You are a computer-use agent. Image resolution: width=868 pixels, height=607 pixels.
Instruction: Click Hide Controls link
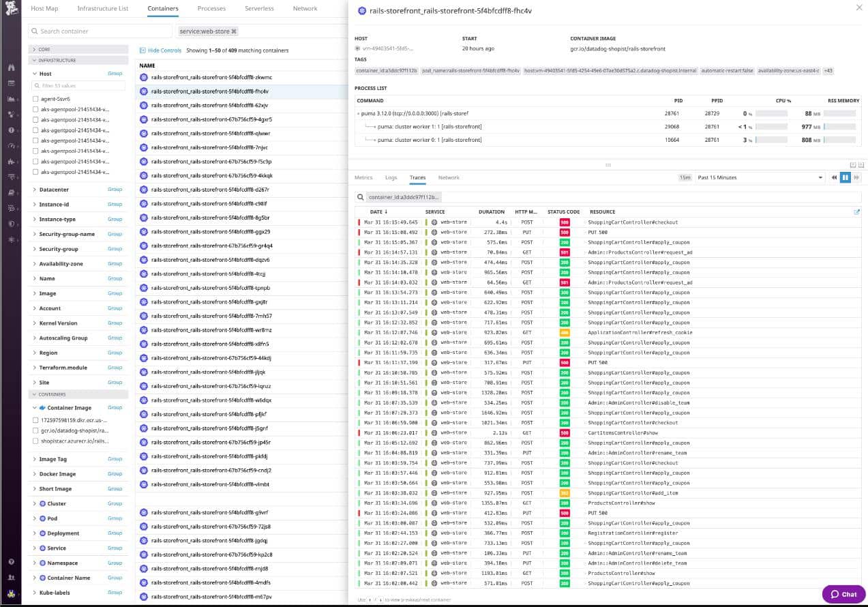[165, 50]
